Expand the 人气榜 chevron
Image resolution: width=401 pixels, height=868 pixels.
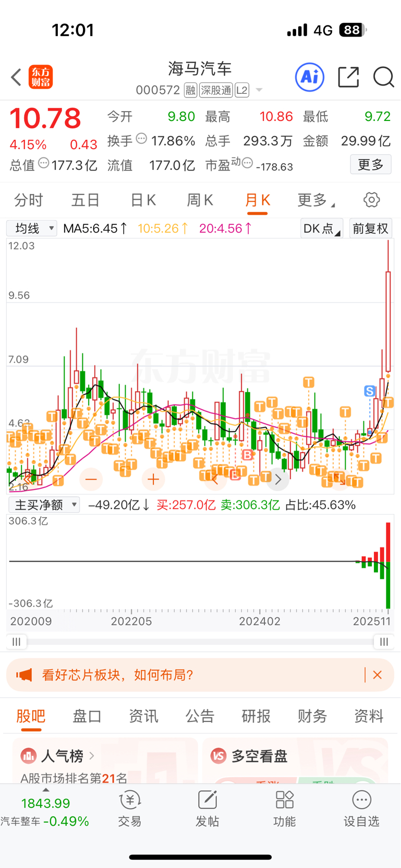(x=92, y=755)
